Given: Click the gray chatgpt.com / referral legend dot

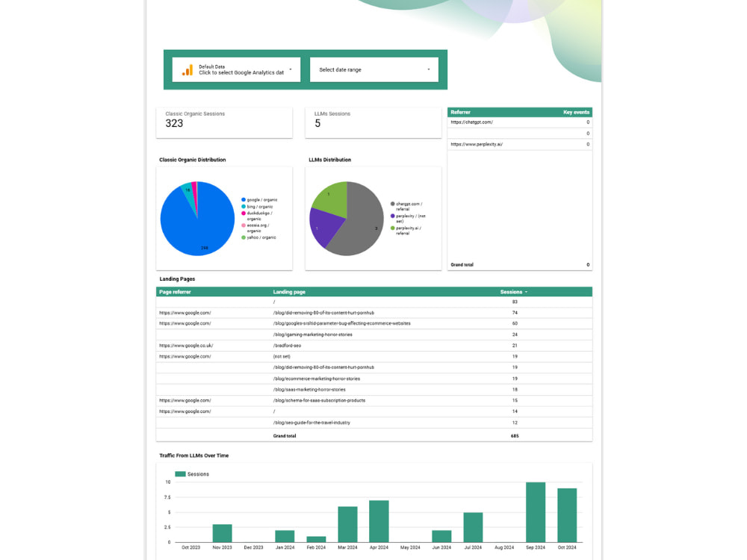Looking at the screenshot, I should point(393,204).
